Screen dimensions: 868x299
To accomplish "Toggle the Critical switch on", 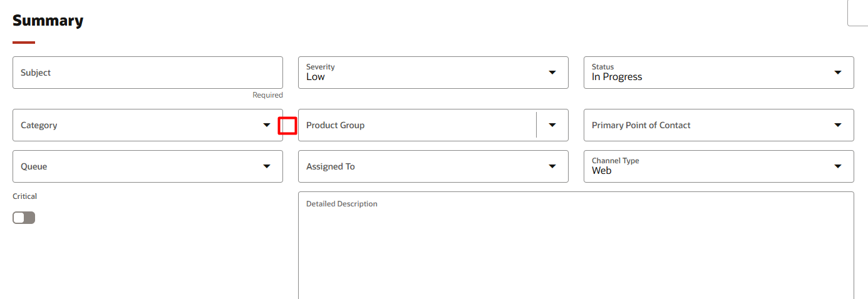I will (24, 218).
